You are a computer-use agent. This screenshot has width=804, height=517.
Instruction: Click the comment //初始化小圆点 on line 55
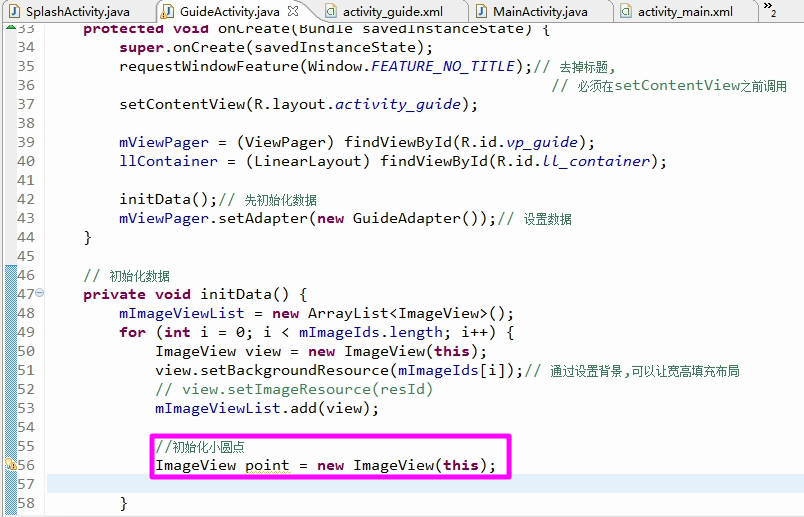pos(200,447)
